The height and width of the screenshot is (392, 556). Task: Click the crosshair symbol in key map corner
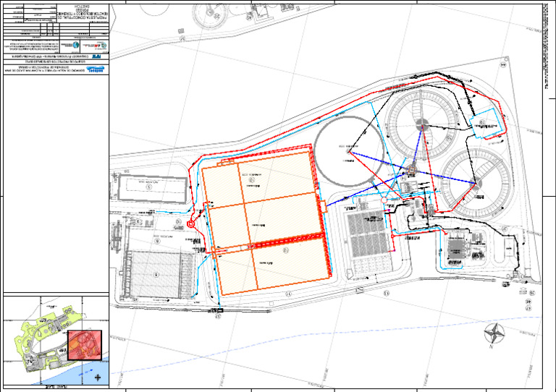coord(98,378)
